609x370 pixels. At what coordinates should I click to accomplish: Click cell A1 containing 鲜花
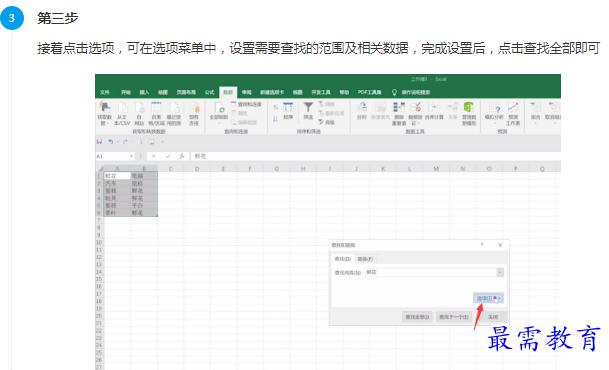point(117,176)
